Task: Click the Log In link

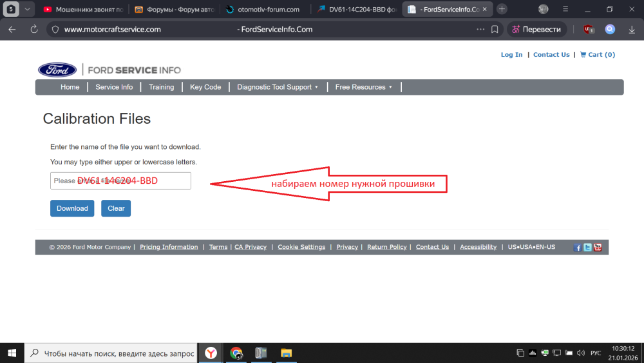Action: coord(512,55)
